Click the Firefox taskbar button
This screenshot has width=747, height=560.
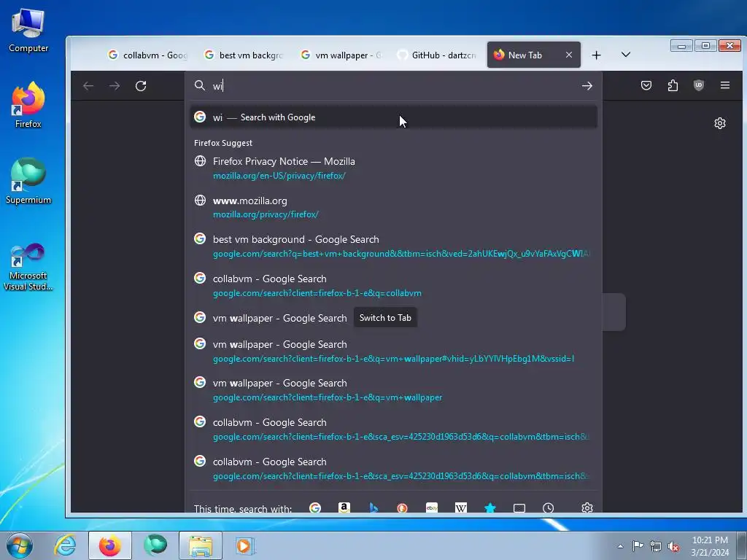[x=110, y=545]
